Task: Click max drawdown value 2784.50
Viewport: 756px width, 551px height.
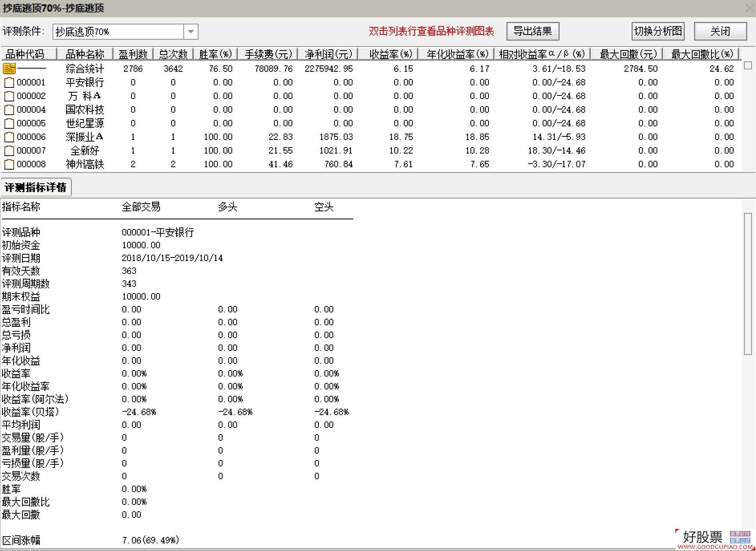Action: [x=641, y=69]
